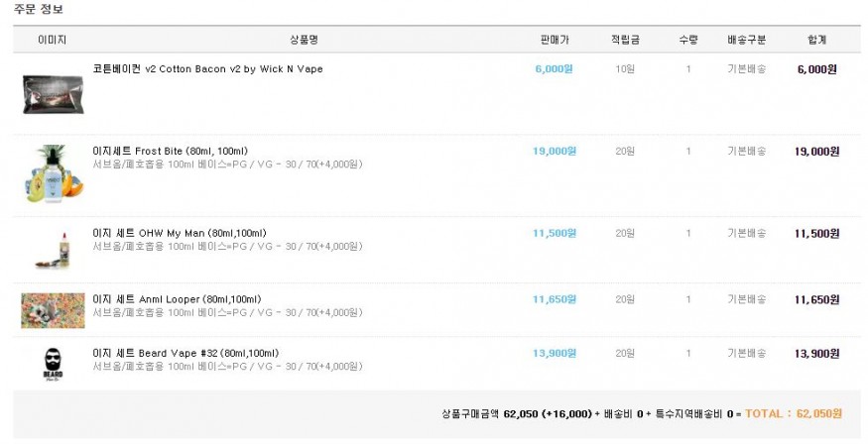
Task: Click the Cotton Bacon v2 product thumbnail
Action: [52, 92]
